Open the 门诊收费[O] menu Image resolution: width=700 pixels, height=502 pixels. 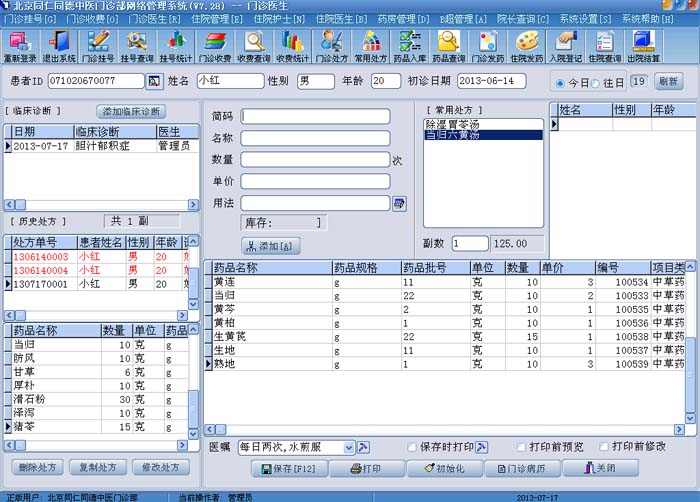[92, 19]
